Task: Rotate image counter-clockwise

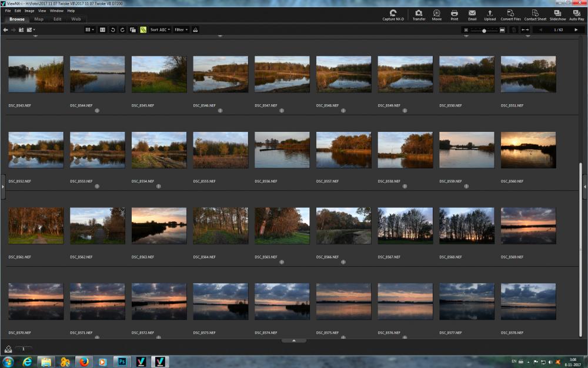Action: [x=113, y=29]
